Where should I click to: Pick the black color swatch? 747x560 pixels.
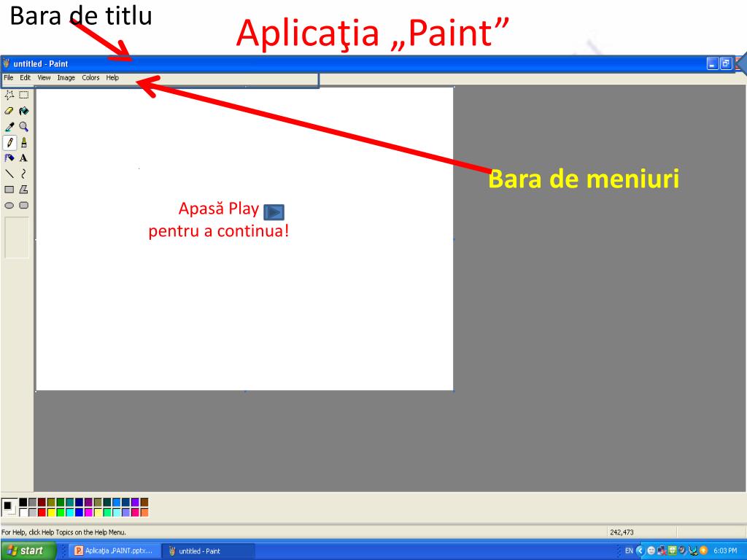pyautogui.click(x=23, y=502)
